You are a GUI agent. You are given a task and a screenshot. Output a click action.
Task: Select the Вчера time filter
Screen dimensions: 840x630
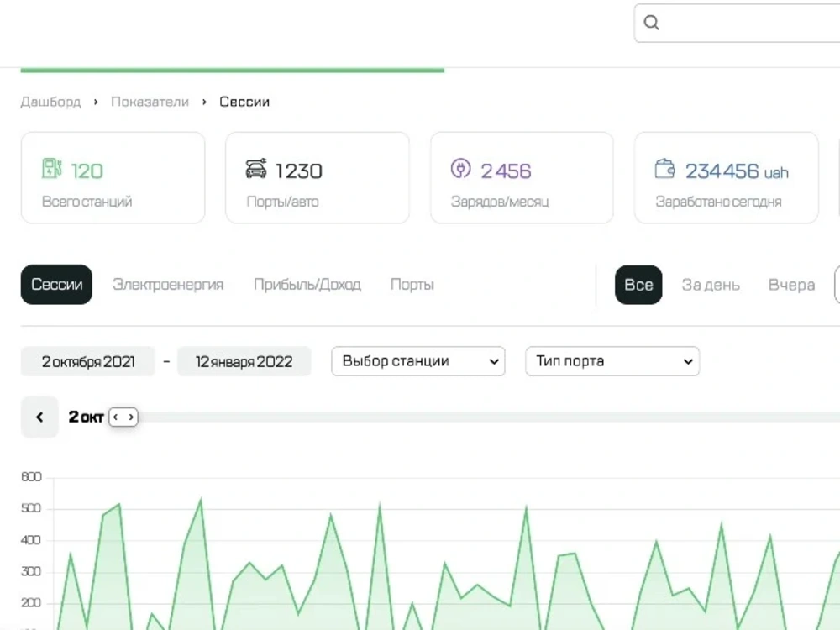point(790,285)
